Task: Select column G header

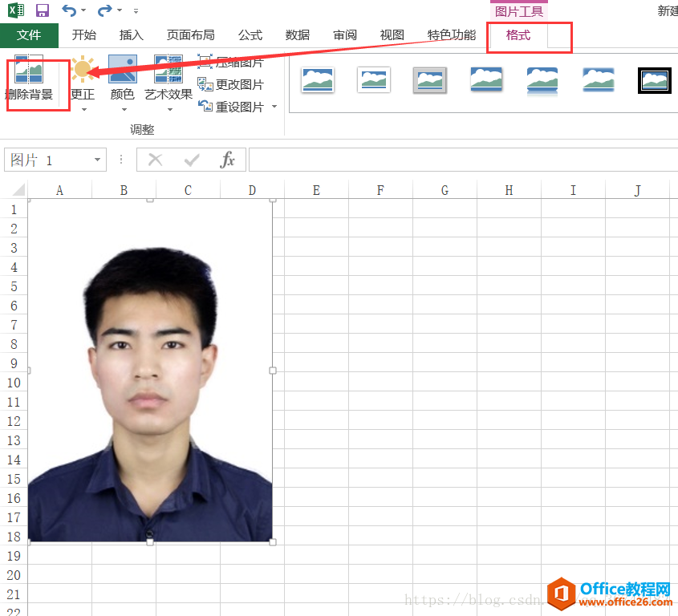Action: tap(445, 190)
